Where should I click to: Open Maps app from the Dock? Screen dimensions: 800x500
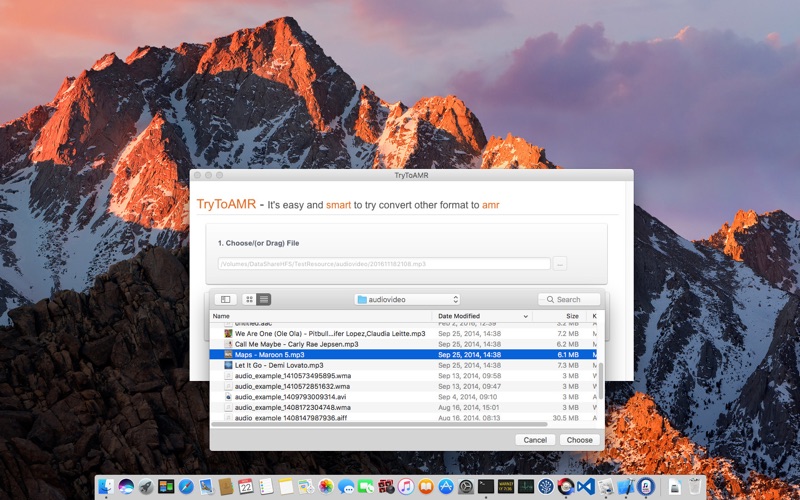point(306,486)
